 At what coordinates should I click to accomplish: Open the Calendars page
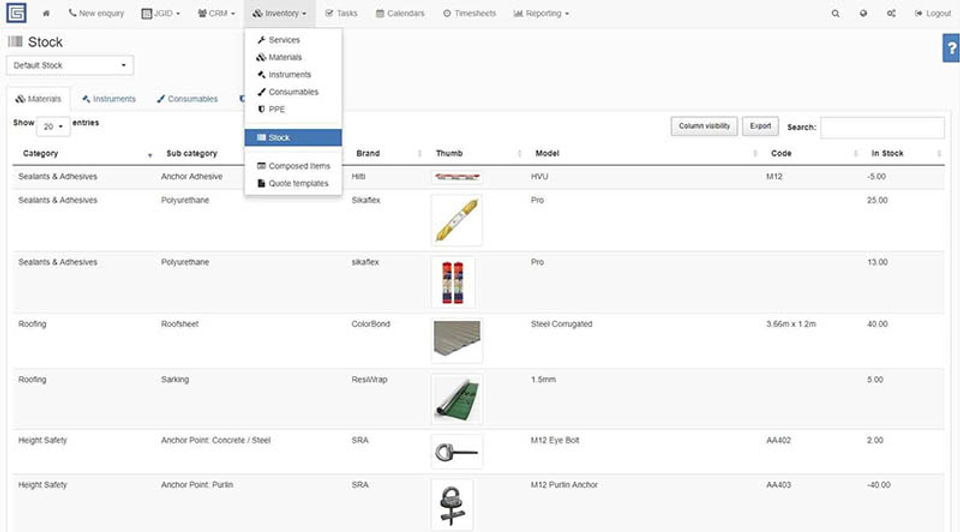pyautogui.click(x=400, y=13)
